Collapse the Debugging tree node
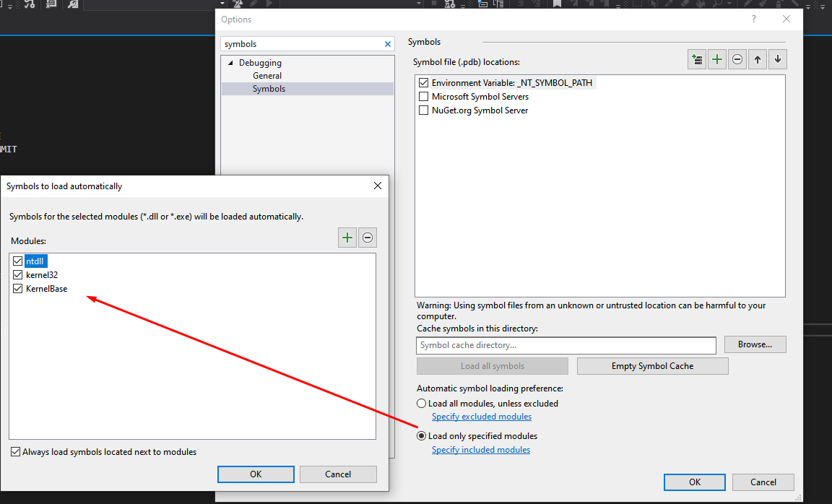The width and height of the screenshot is (832, 504). pyautogui.click(x=231, y=63)
